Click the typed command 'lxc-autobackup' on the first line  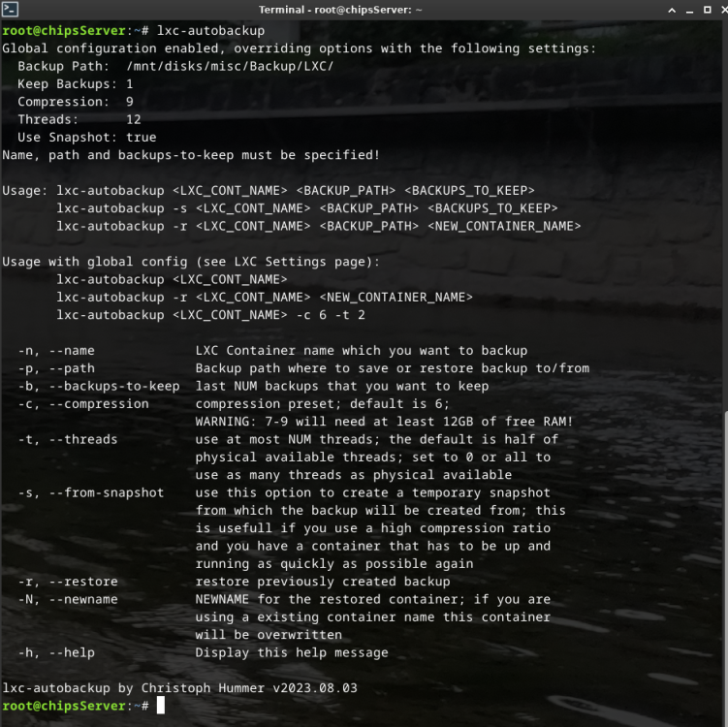coord(210,31)
